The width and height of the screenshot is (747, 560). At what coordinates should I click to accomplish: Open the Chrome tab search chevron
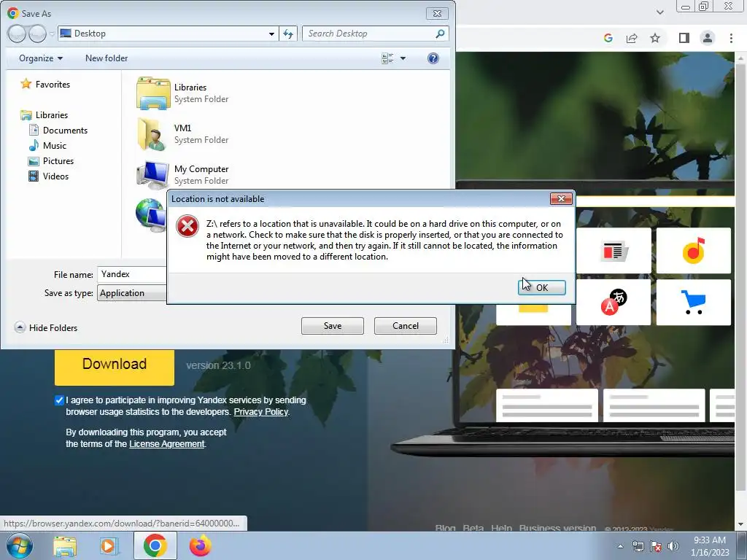(x=659, y=12)
